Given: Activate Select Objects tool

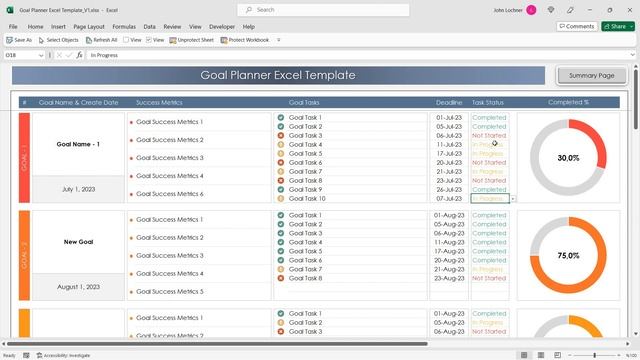Looking at the screenshot, I should click(58, 40).
